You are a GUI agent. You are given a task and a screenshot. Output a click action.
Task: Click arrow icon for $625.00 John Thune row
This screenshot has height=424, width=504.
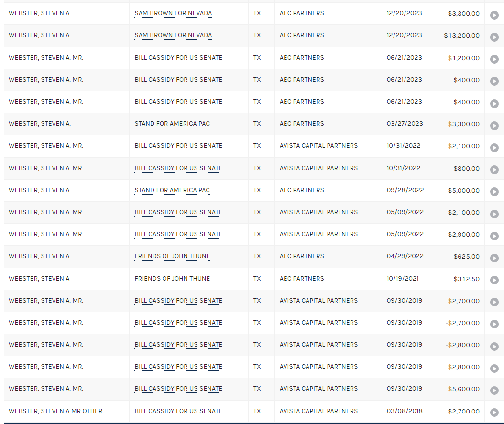[494, 258]
